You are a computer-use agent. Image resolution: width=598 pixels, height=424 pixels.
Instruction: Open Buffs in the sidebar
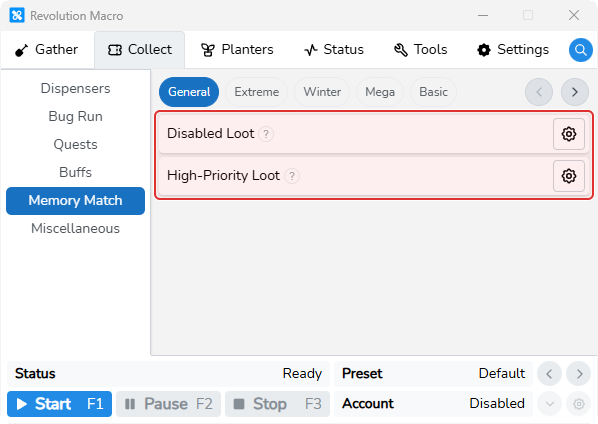pyautogui.click(x=76, y=172)
